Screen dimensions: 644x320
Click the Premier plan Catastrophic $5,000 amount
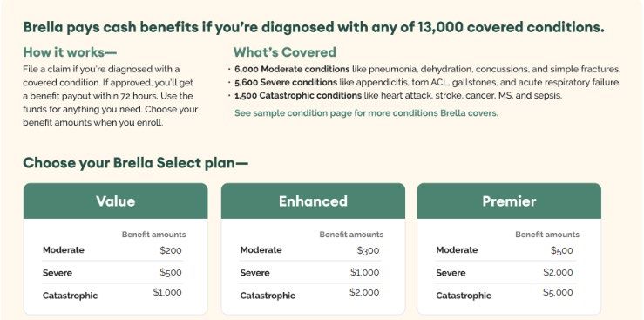pos(558,292)
